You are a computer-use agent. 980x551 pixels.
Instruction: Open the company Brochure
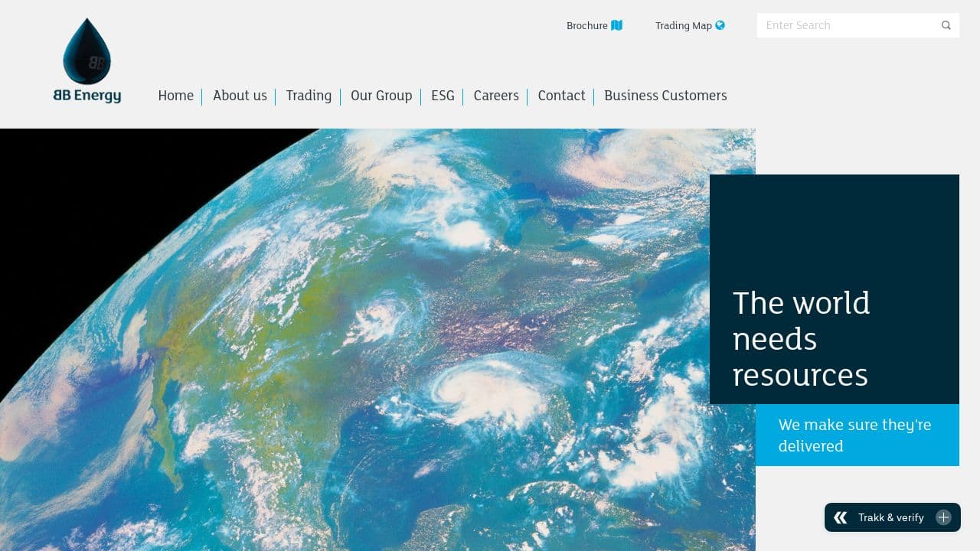point(586,25)
